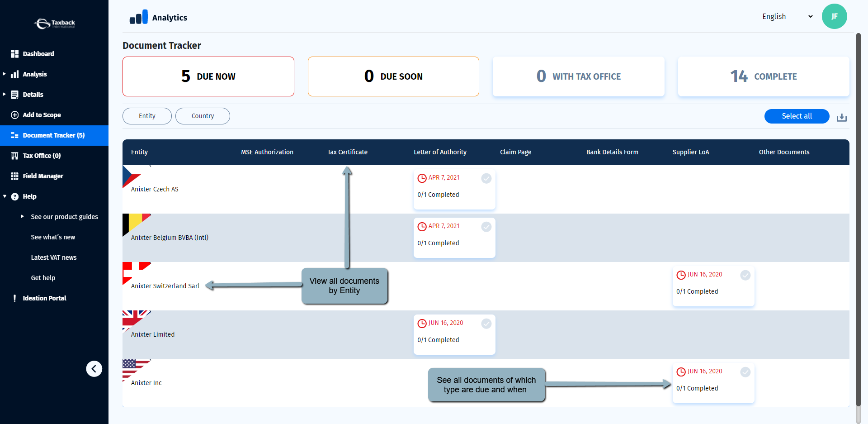This screenshot has width=868, height=424.
Task: Click the Dashboard grid icon
Action: 14,54
